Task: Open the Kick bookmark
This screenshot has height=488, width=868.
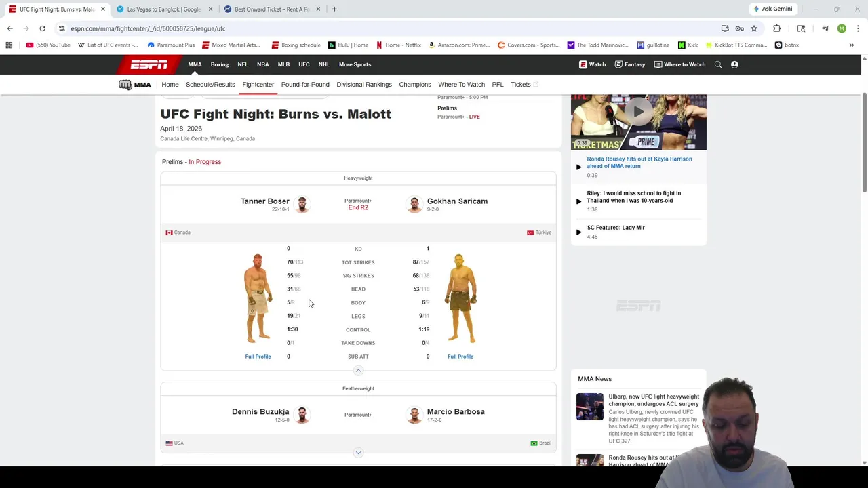Action: click(688, 45)
